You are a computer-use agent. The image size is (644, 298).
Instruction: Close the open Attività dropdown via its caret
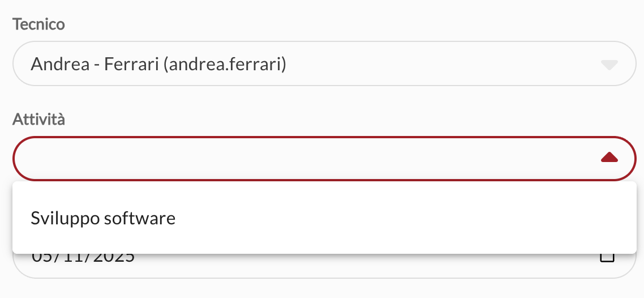point(609,157)
